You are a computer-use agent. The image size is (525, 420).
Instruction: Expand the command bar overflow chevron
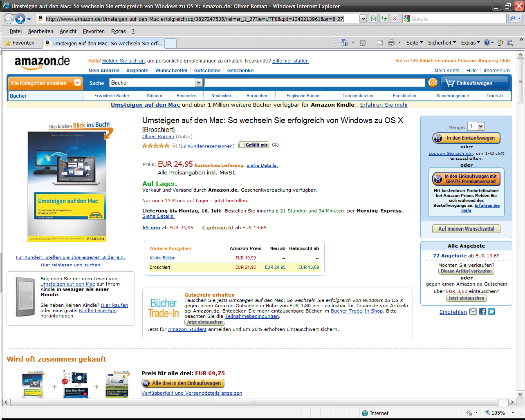tap(521, 40)
